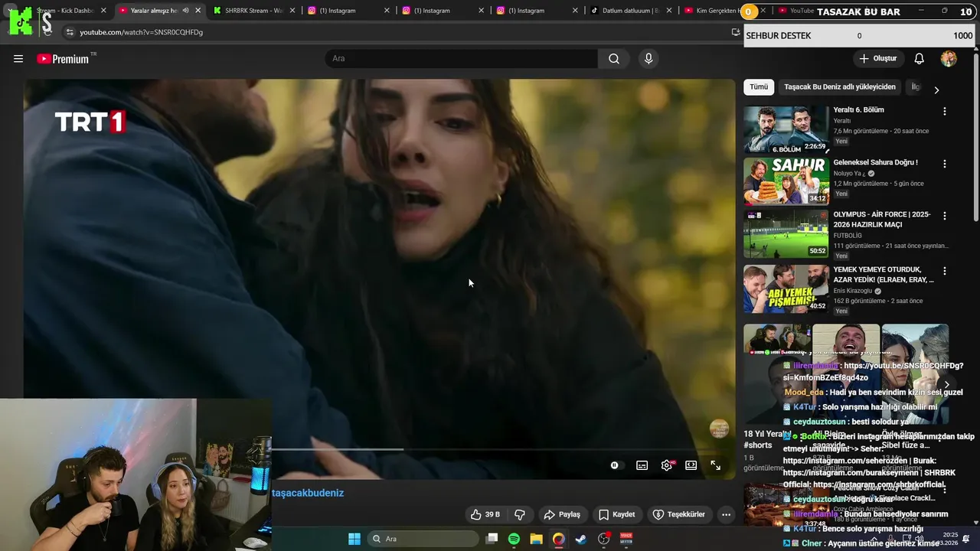
Task: Switch to SHRBRK Stream browser tab
Action: tap(253, 11)
